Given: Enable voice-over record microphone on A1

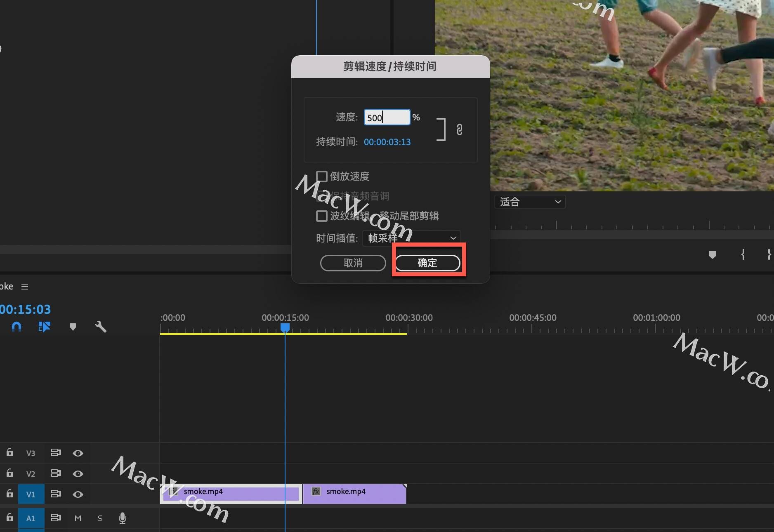Looking at the screenshot, I should [x=123, y=518].
